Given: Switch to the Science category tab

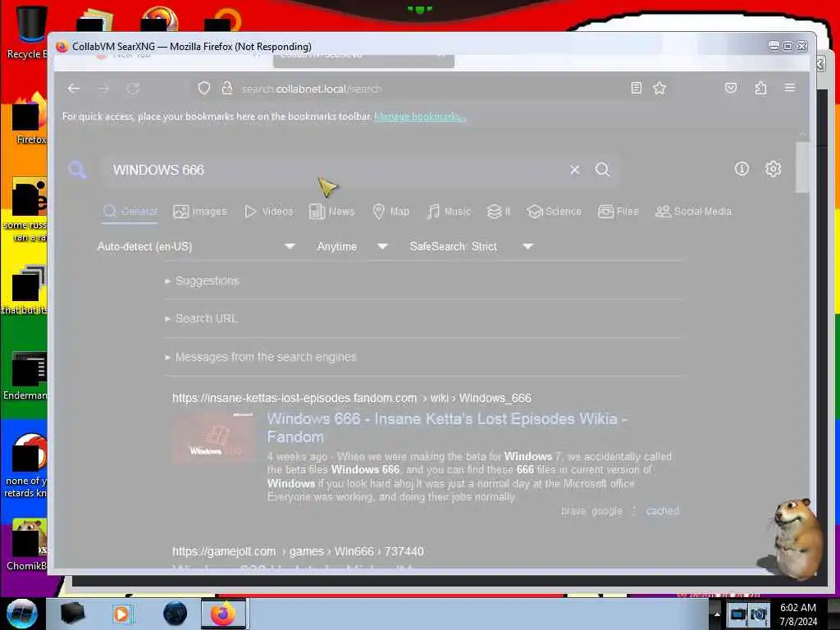Looking at the screenshot, I should [x=554, y=212].
